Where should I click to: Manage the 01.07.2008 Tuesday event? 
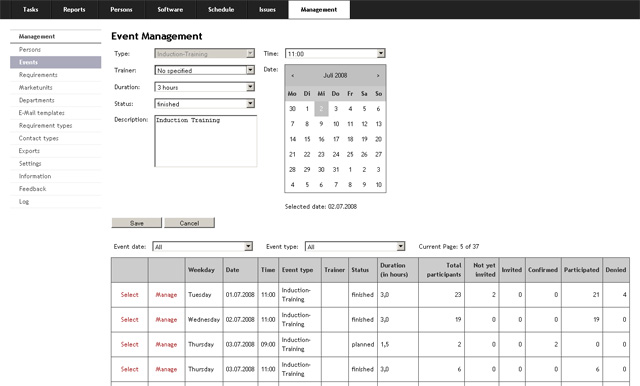(x=166, y=295)
